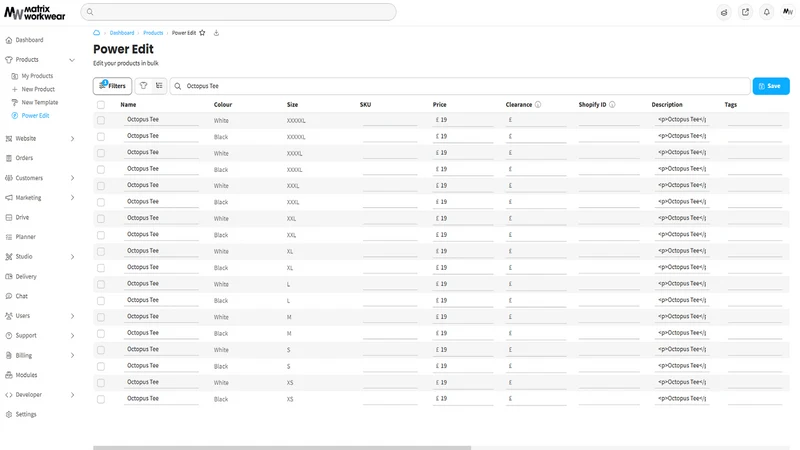This screenshot has width=800, height=450.
Task: Open the Filters button
Action: pos(112,86)
